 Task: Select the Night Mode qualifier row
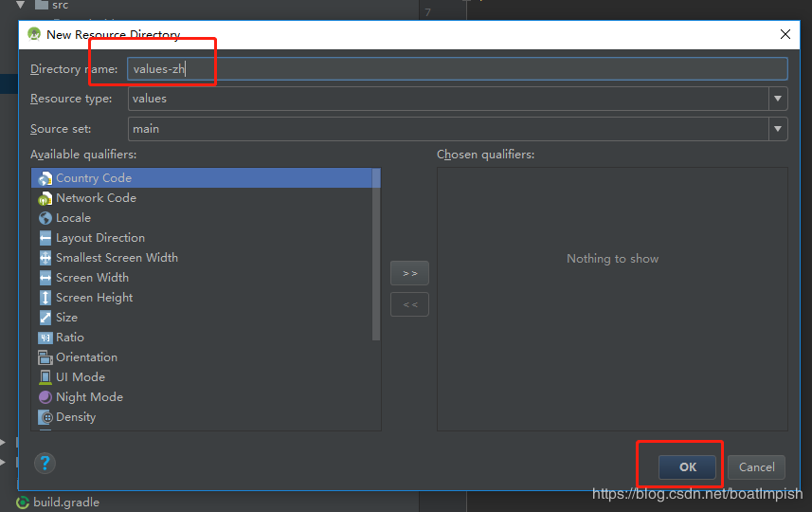coord(202,397)
